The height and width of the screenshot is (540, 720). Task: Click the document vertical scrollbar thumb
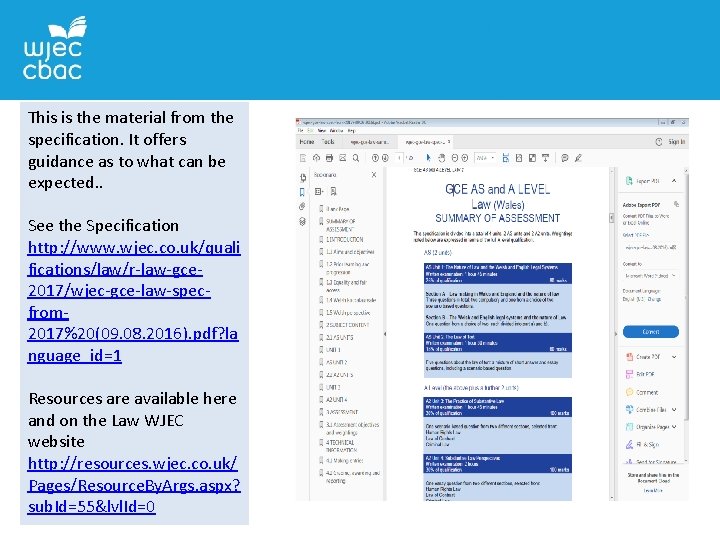tap(612, 218)
